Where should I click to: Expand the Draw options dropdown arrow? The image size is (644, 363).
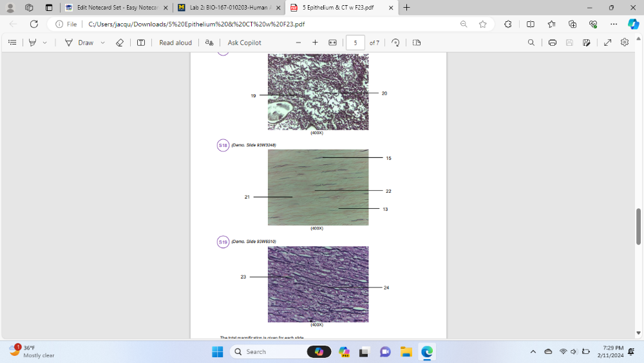point(102,43)
